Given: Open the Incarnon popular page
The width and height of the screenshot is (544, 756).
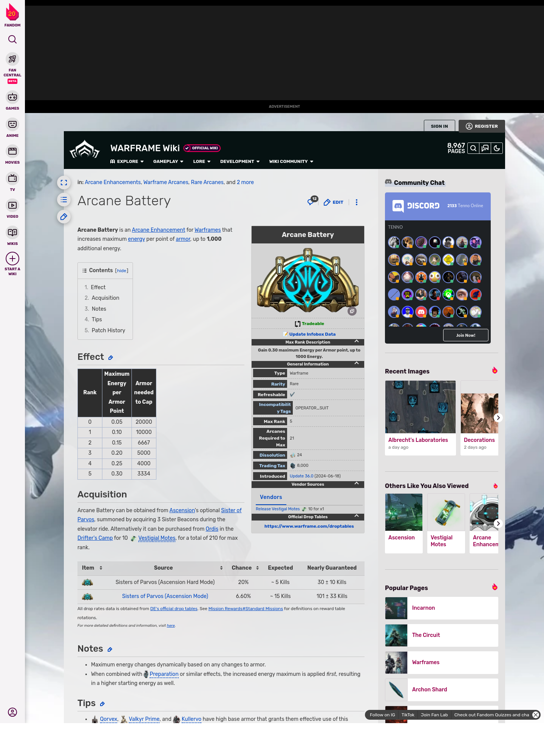Looking at the screenshot, I should pyautogui.click(x=442, y=608).
